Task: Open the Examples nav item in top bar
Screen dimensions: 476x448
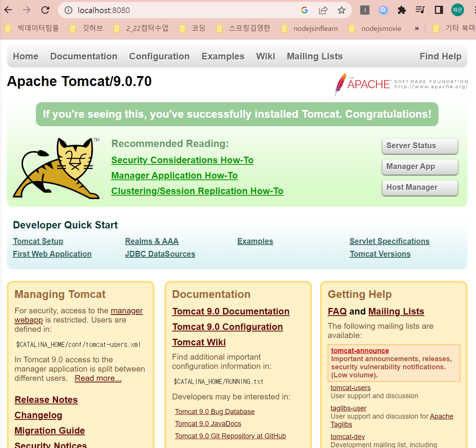Action: click(x=223, y=56)
